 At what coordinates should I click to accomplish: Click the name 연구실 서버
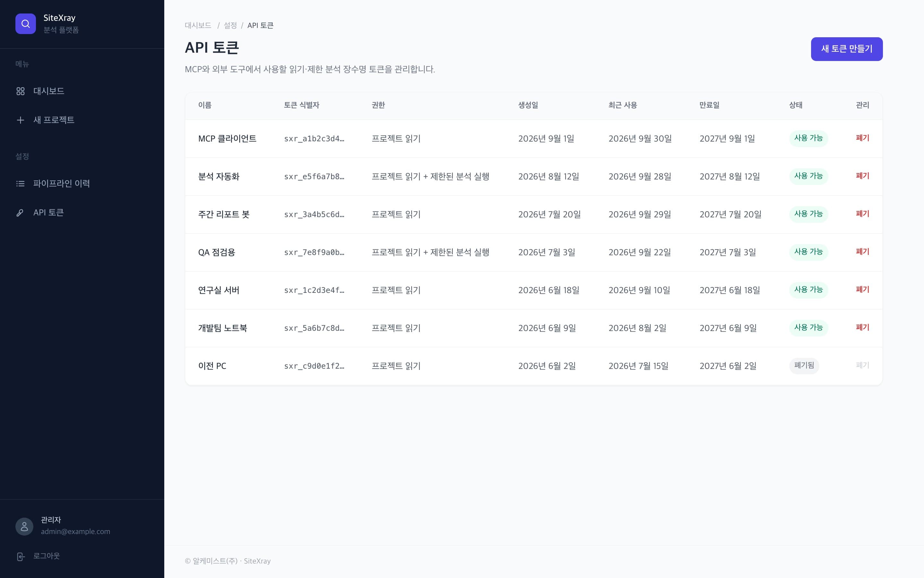218,290
